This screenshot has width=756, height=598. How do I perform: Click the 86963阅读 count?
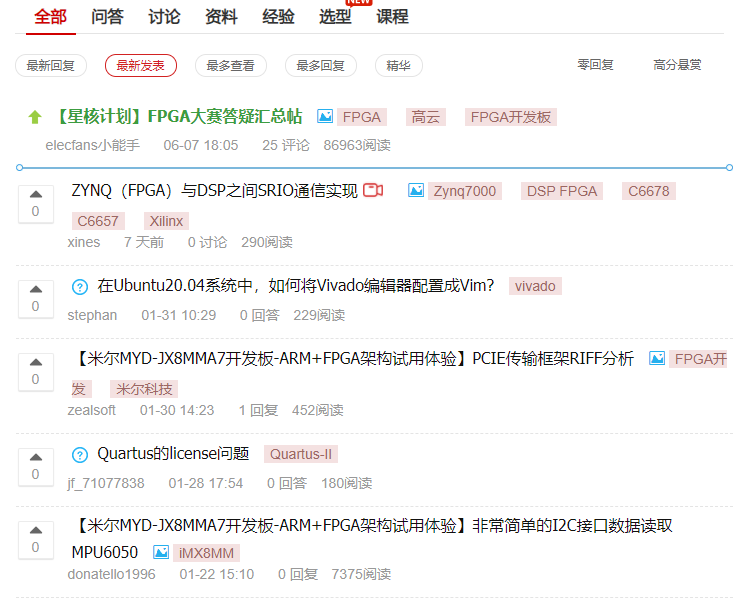[357, 145]
